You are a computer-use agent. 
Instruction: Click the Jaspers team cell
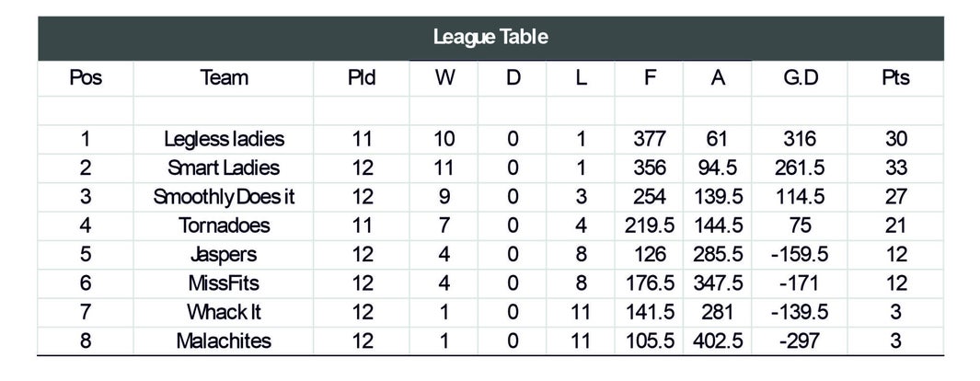click(224, 254)
